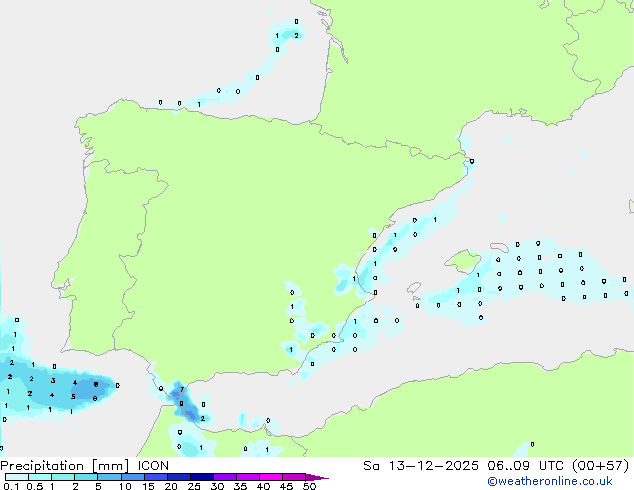
Task: Click the legend scale label '0.1'
Action: pos(11,486)
